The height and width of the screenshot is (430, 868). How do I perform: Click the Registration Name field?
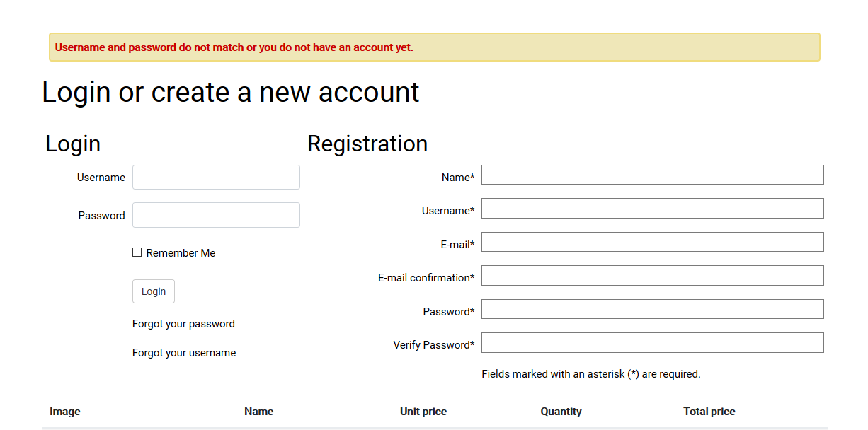(652, 175)
